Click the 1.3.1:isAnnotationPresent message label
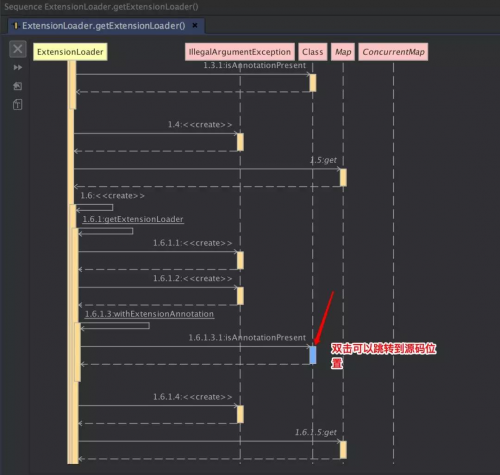500x475 pixels. click(255, 65)
